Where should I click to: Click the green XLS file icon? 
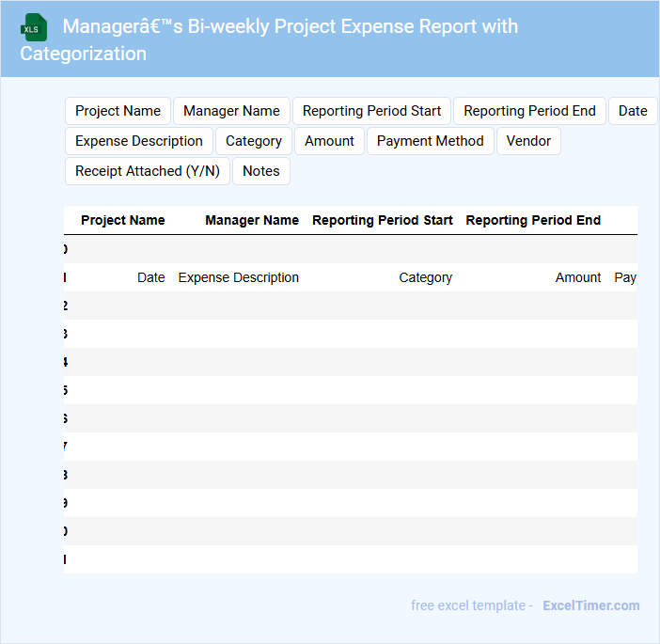(x=34, y=27)
